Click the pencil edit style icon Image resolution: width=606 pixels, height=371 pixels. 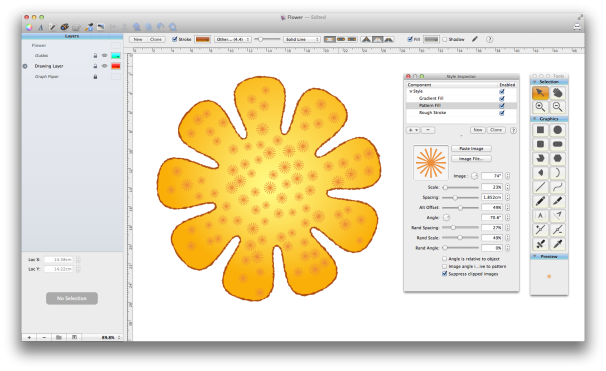point(475,39)
